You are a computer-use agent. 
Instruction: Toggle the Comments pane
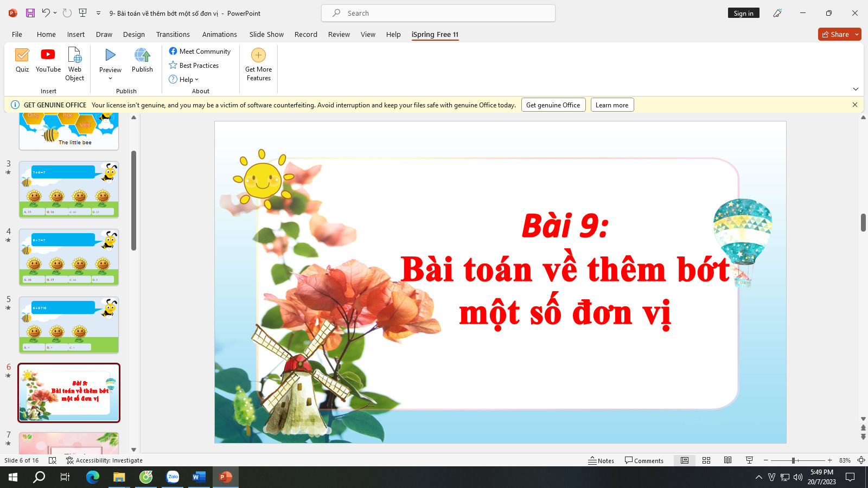tap(644, 460)
